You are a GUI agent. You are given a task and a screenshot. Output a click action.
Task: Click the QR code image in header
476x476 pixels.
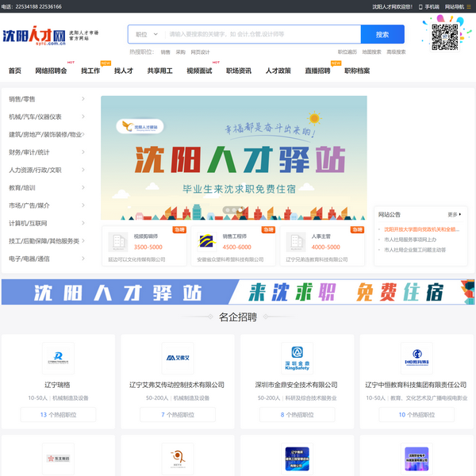446,36
